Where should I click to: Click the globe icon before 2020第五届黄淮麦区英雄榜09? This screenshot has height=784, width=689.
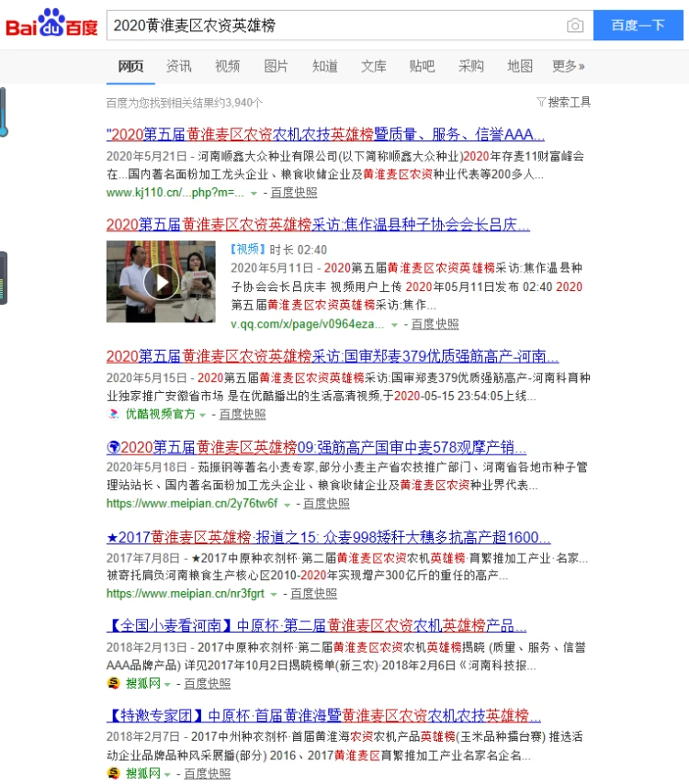[x=114, y=447]
